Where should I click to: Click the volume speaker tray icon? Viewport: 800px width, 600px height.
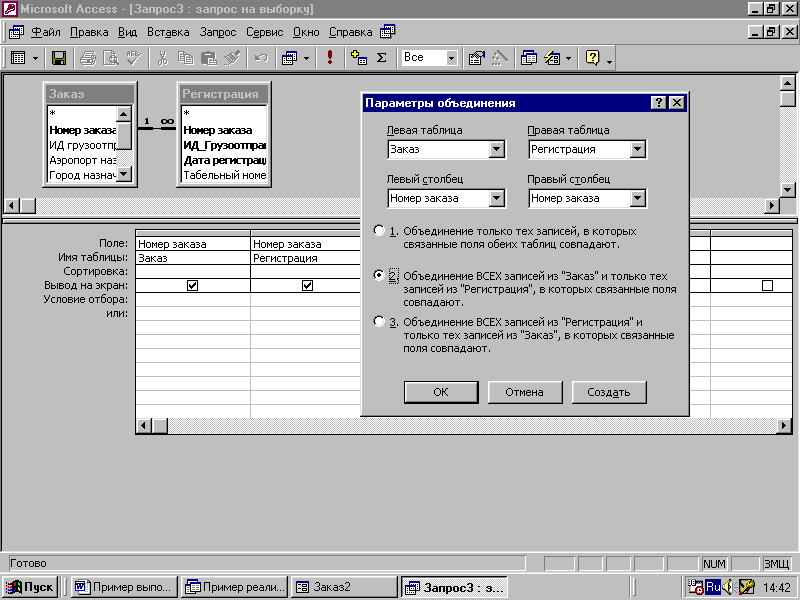[728, 587]
